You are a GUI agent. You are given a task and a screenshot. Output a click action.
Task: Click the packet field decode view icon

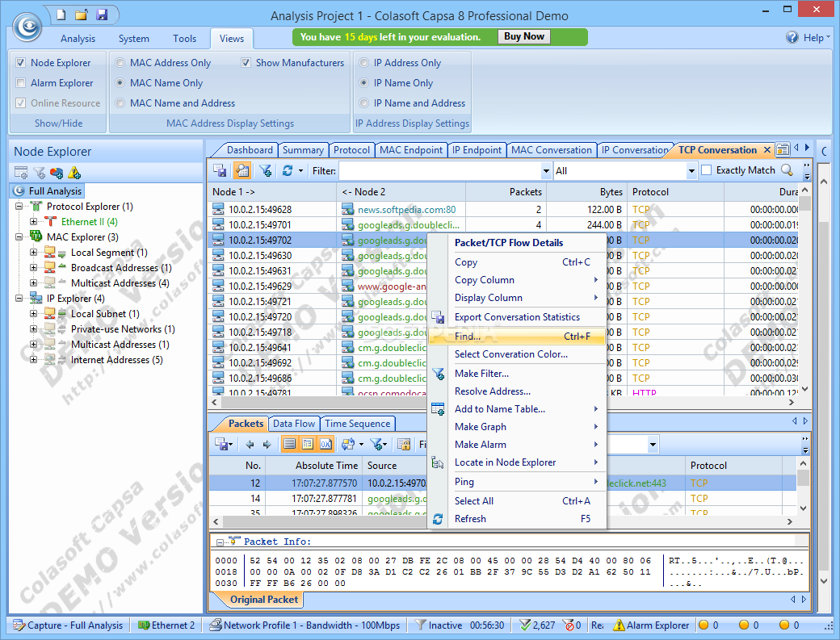click(x=308, y=444)
